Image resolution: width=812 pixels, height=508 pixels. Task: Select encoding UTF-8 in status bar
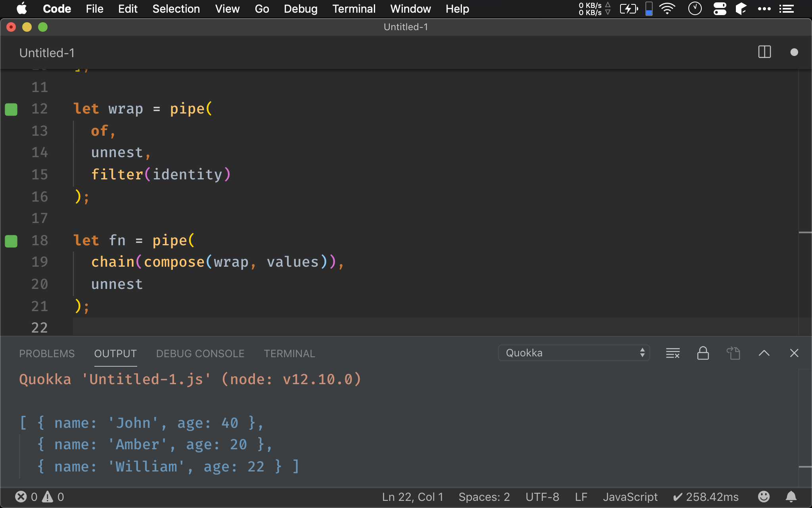click(542, 497)
